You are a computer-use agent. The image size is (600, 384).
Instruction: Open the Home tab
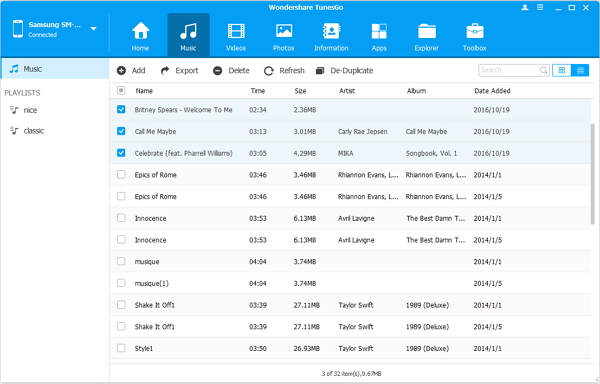coord(140,36)
